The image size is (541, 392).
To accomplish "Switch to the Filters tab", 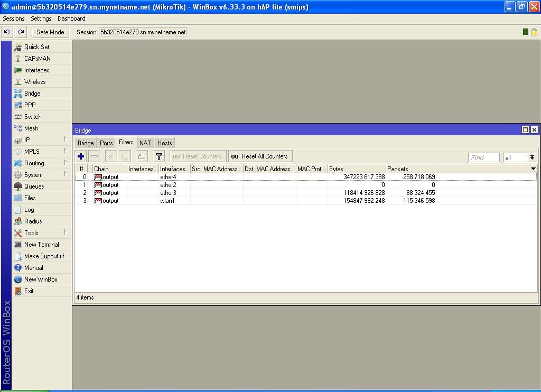I will click(126, 142).
